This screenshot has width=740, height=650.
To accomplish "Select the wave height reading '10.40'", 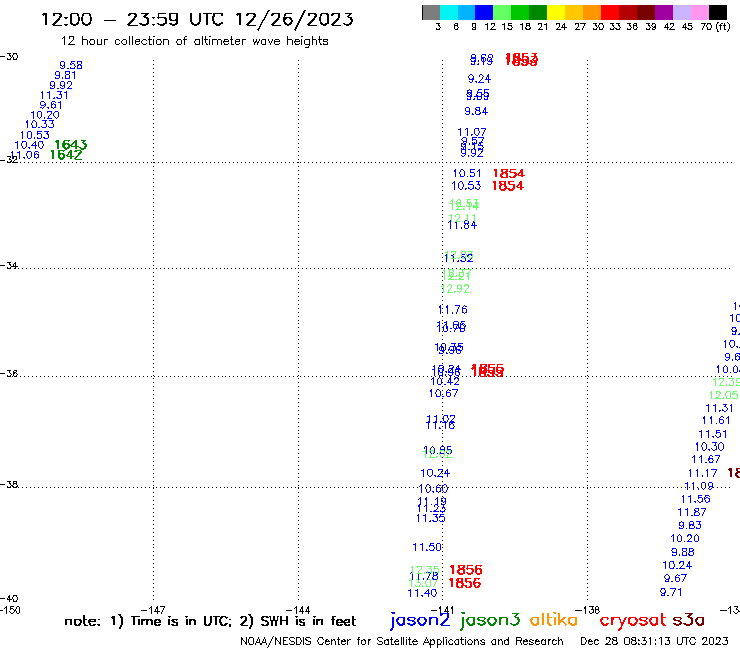I will click(29, 145).
